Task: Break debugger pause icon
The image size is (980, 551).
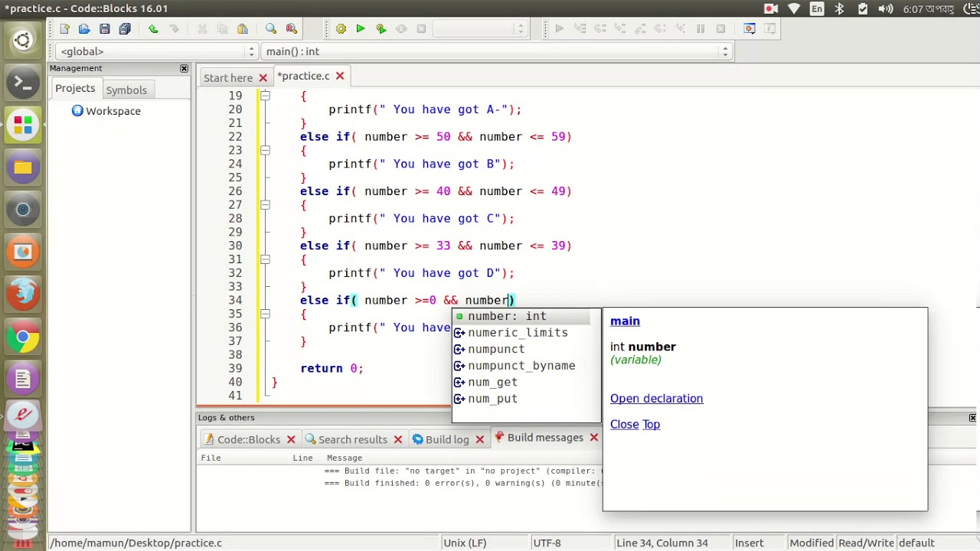Action: (x=701, y=29)
